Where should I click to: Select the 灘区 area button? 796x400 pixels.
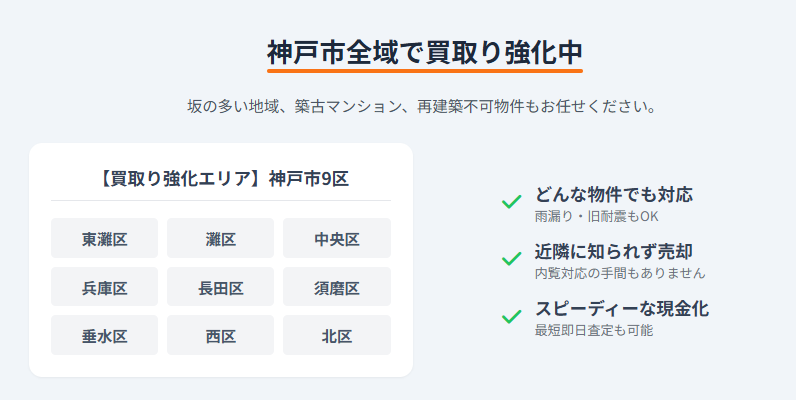click(220, 239)
